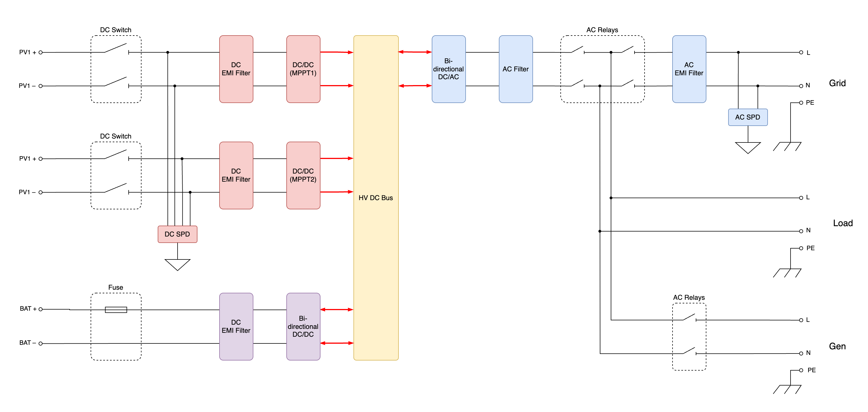868x412 pixels.
Task: Click the Load L terminal
Action: [801, 198]
